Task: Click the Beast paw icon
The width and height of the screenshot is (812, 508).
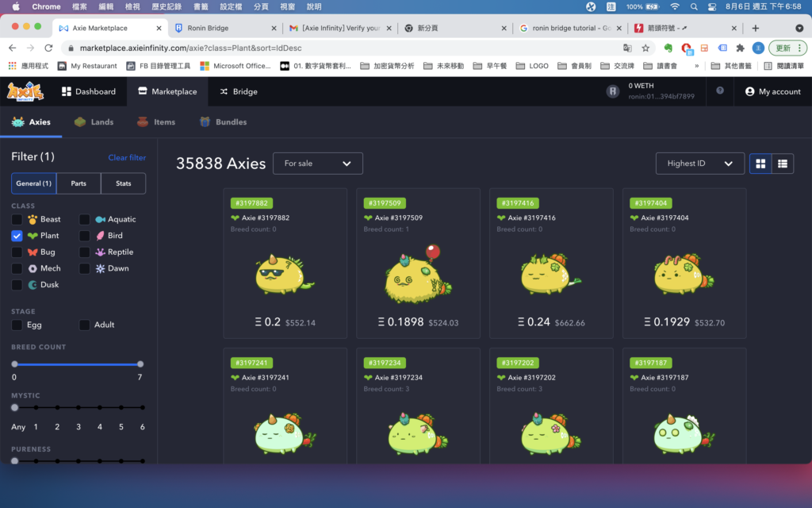Action: pos(33,219)
